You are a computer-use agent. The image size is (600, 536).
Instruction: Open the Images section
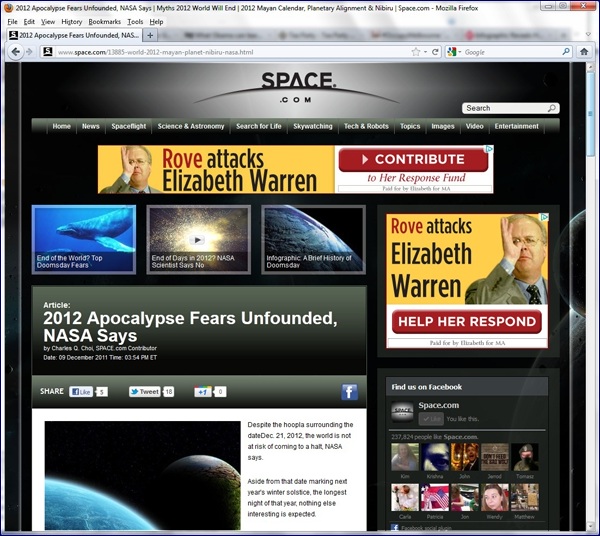[443, 126]
